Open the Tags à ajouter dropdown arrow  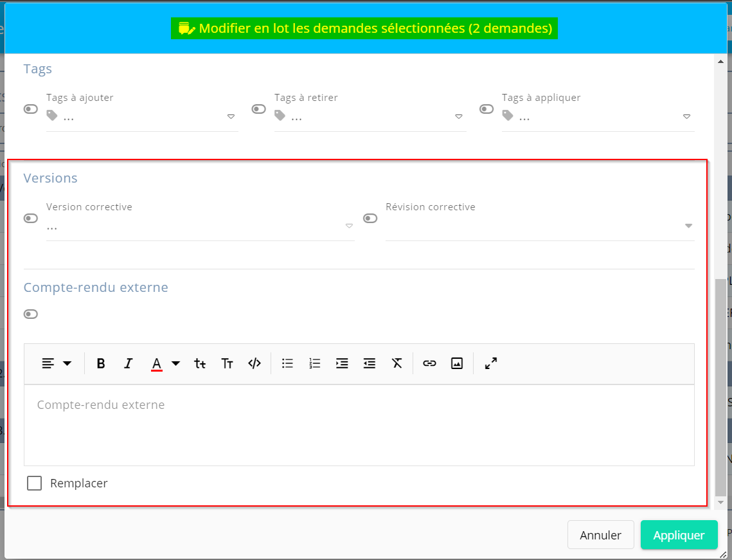(x=231, y=117)
